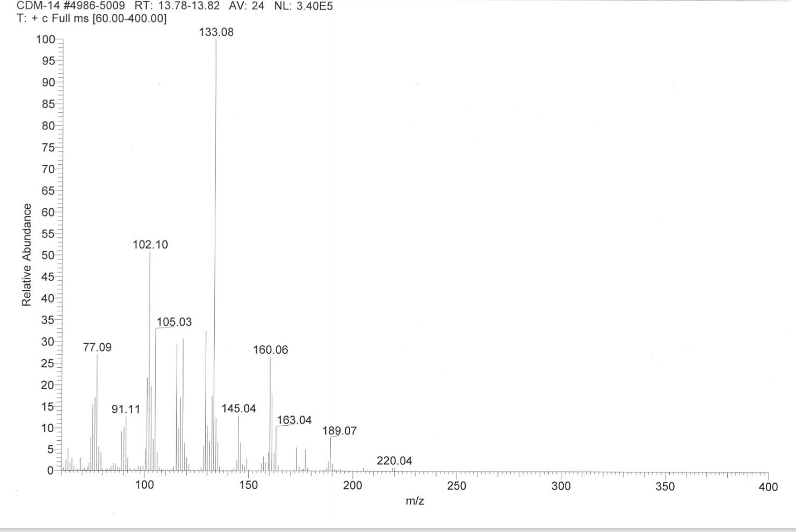Screen dimensions: 796x532
Task: Click the 189.07 peak label
Action: pos(339,431)
